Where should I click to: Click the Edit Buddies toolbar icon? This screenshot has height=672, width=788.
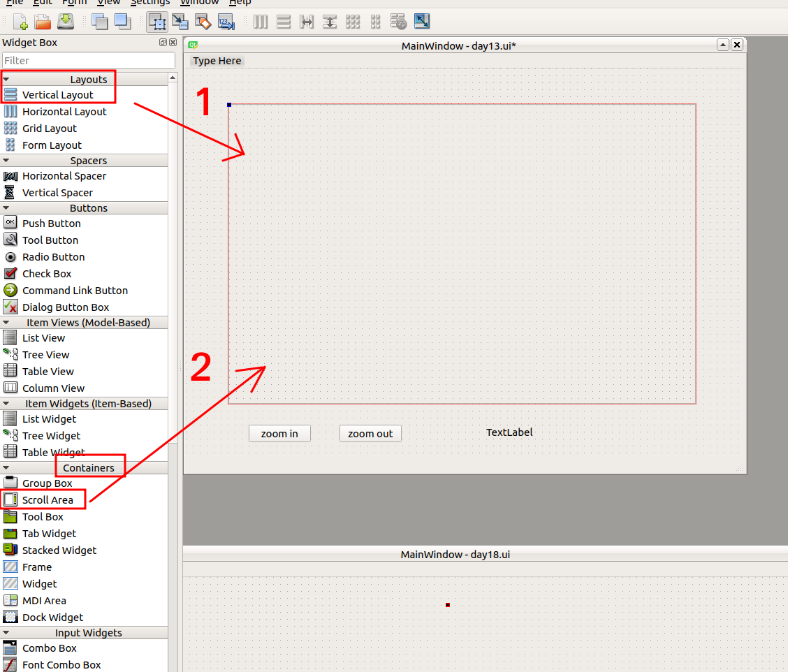click(203, 22)
